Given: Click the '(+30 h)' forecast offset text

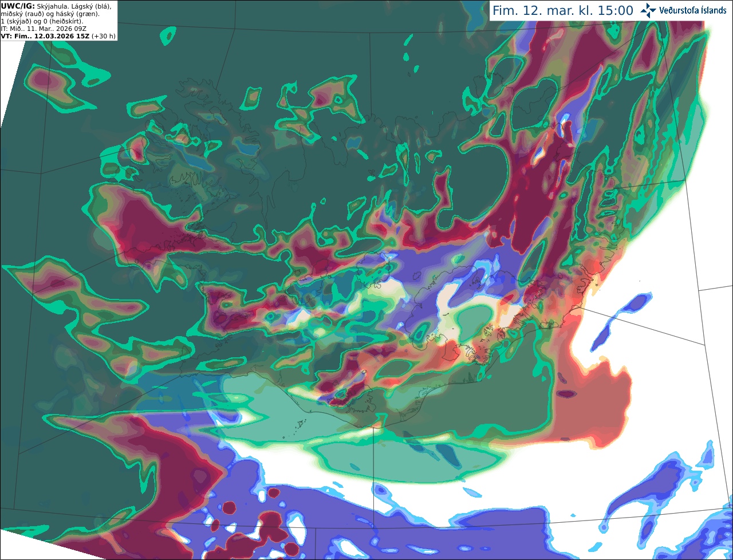Looking at the screenshot, I should pos(103,36).
